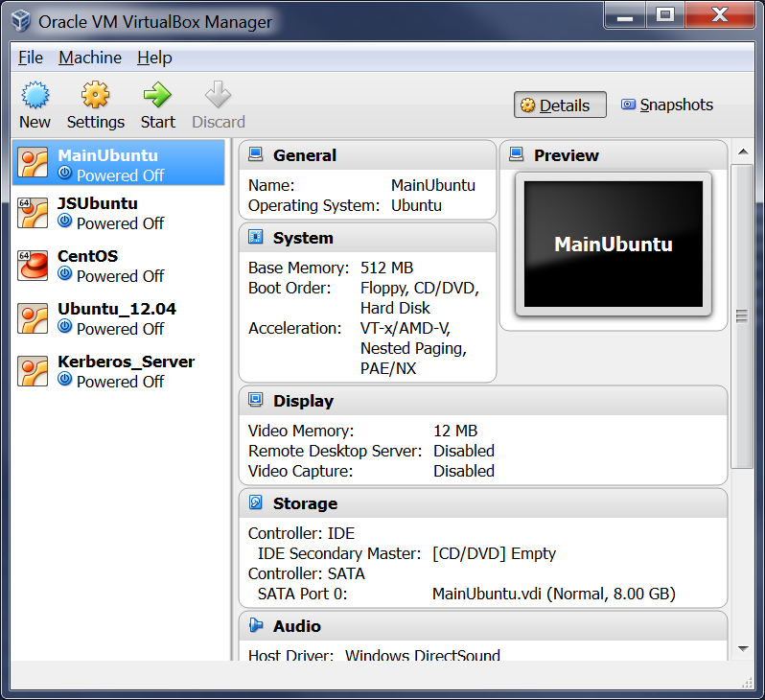The image size is (765, 700).
Task: Open the Display section header
Action: tap(483, 401)
